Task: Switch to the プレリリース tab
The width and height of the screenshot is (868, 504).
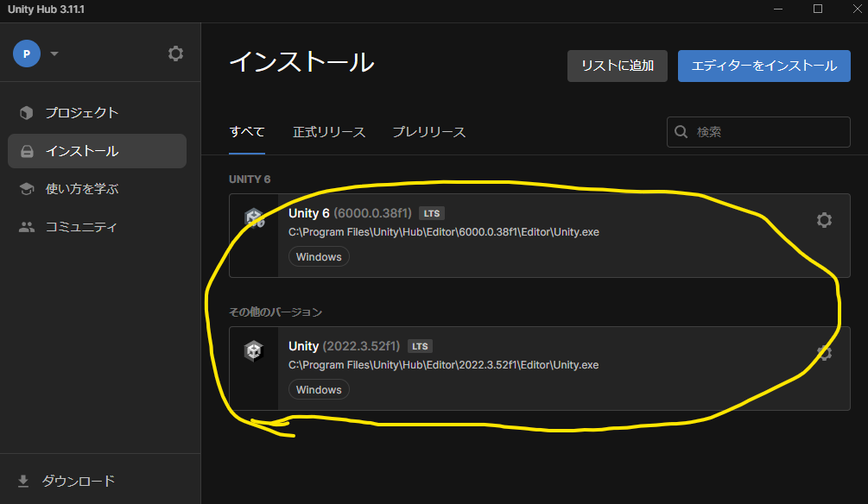Action: click(x=429, y=132)
